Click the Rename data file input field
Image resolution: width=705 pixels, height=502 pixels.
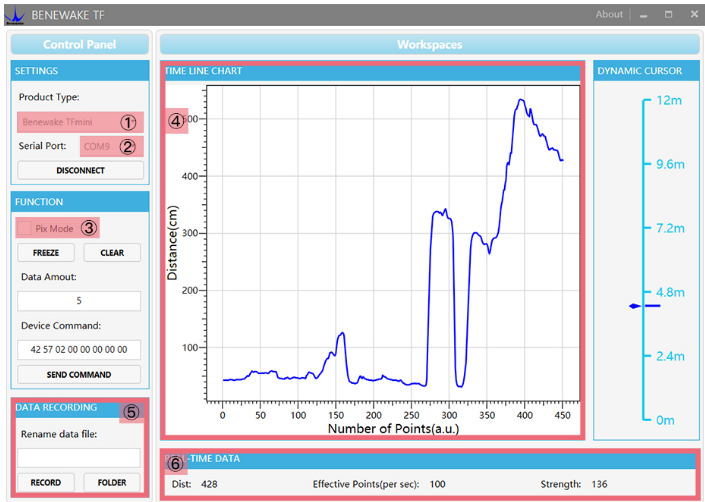click(79, 458)
